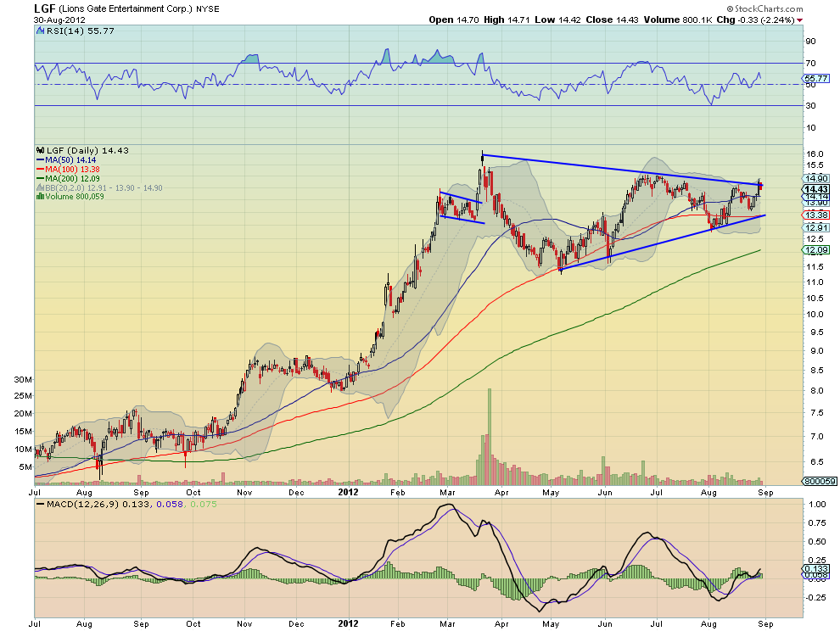The height and width of the screenshot is (631, 840).
Task: Click the red down arrow beside Chg
Action: pos(800,20)
